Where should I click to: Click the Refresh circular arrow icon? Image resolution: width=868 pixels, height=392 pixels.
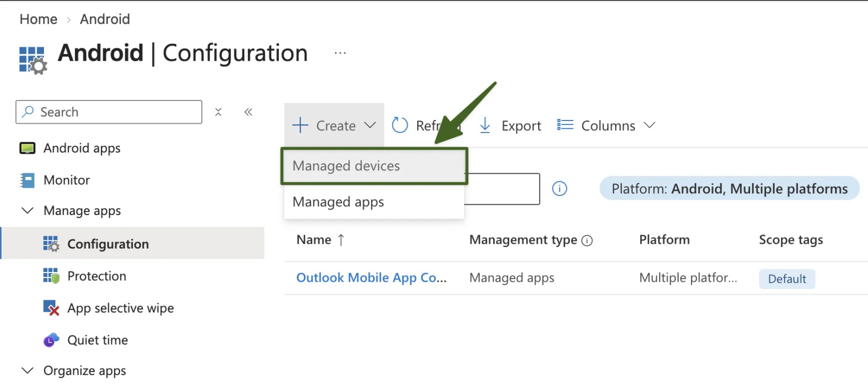tap(400, 125)
